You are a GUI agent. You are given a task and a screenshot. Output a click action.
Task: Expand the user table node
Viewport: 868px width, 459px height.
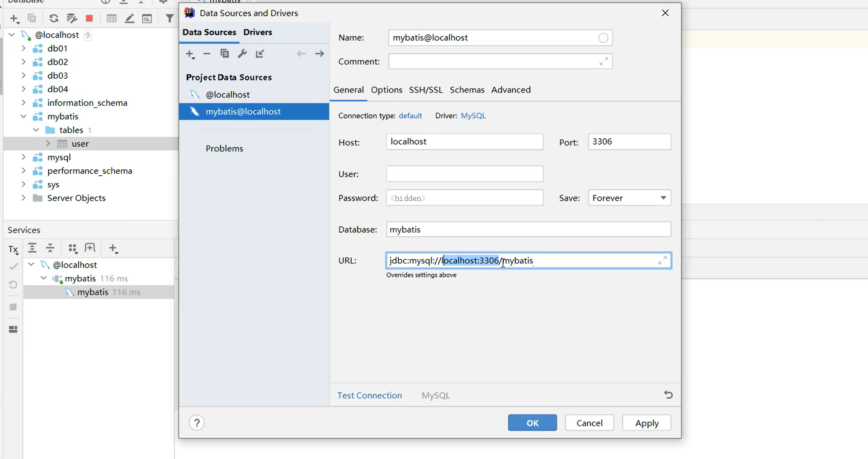pyautogui.click(x=48, y=143)
